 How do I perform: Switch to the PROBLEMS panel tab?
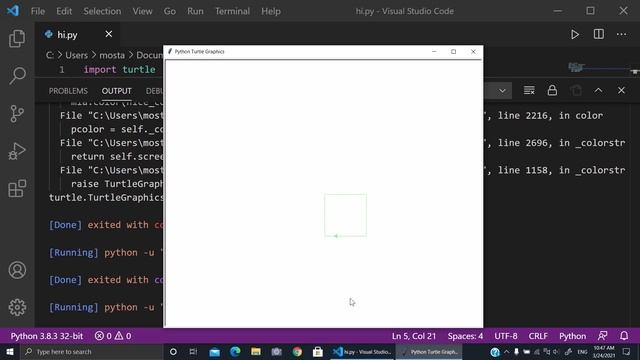pyautogui.click(x=68, y=91)
